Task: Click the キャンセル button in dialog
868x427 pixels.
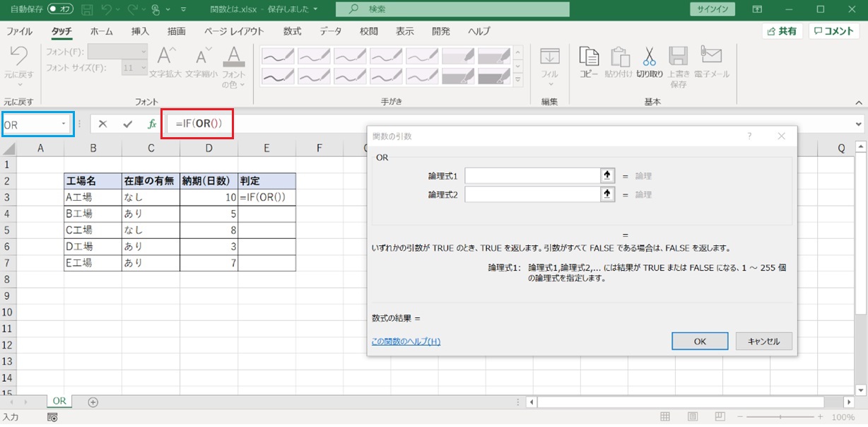Action: click(763, 341)
